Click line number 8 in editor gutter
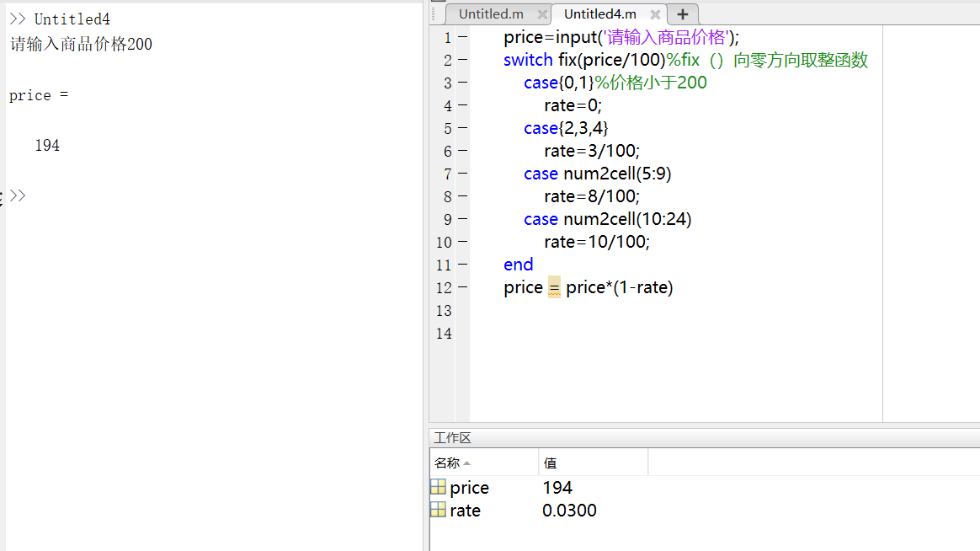The image size is (980, 551). (448, 197)
